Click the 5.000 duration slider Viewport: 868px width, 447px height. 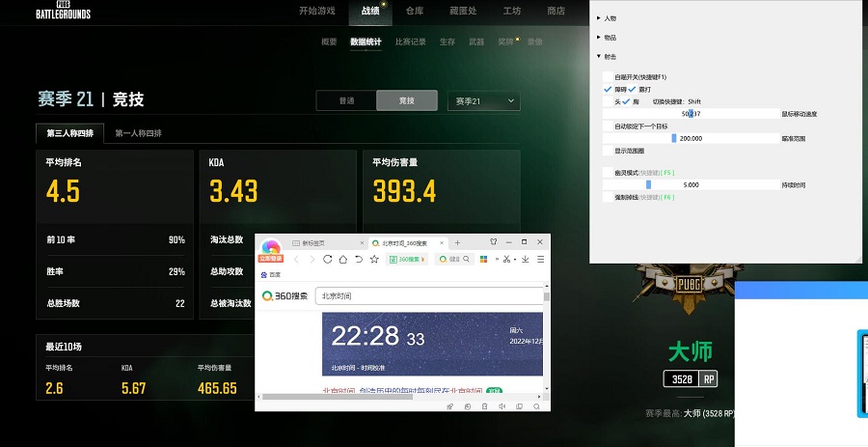691,185
